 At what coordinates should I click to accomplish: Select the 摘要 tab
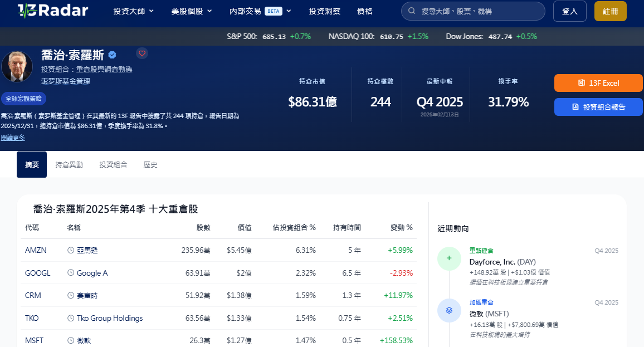pos(32,165)
